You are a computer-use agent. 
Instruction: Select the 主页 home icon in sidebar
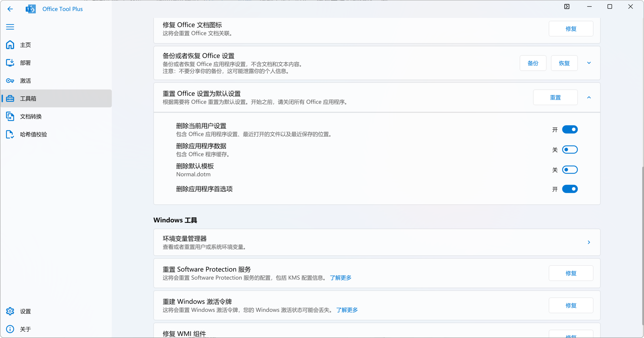(10, 45)
